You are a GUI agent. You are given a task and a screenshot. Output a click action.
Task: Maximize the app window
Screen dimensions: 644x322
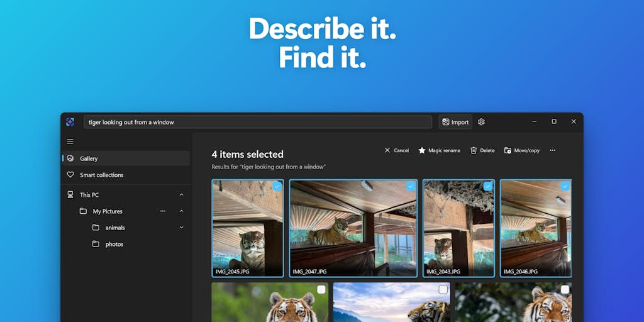554,121
